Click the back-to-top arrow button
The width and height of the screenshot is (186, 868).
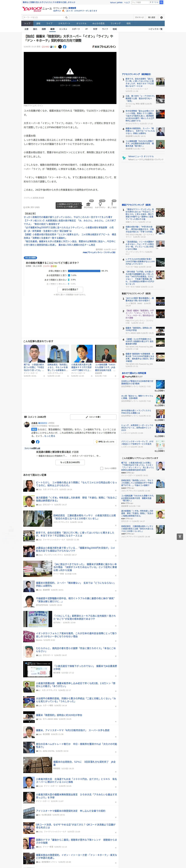pos(180,537)
